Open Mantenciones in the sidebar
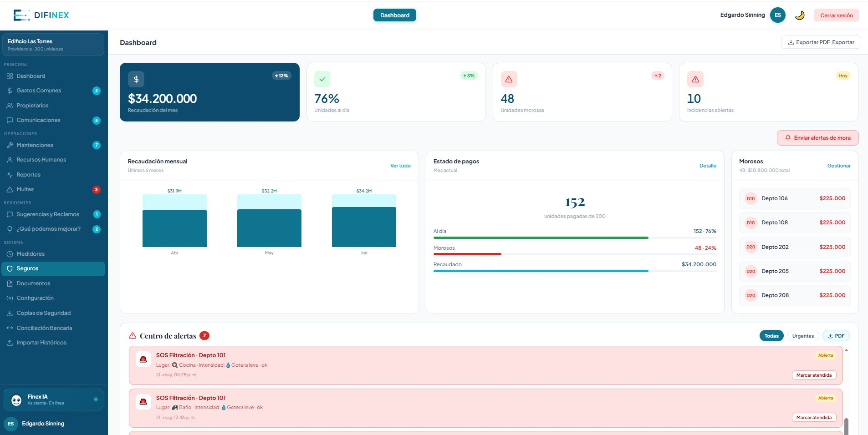The width and height of the screenshot is (868, 435). 54,145
